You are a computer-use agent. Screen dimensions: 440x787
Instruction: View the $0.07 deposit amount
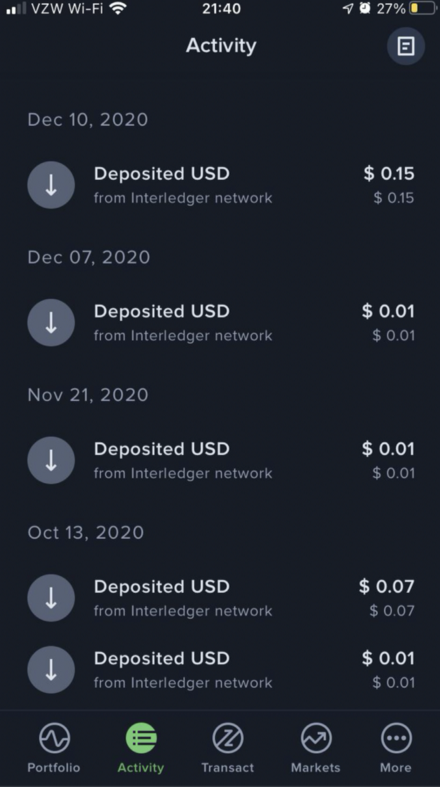[x=387, y=586]
